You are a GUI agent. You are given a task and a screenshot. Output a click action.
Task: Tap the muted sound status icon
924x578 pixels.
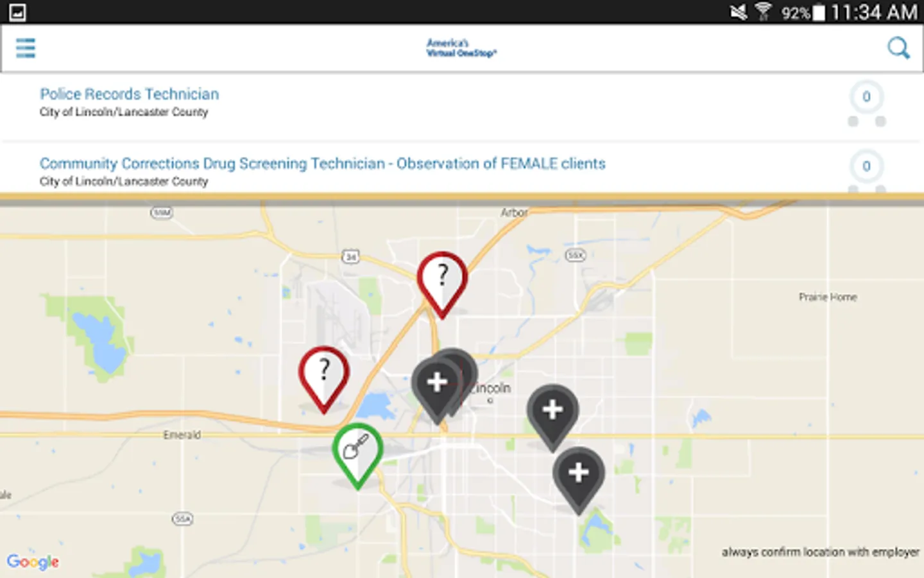coord(739,12)
